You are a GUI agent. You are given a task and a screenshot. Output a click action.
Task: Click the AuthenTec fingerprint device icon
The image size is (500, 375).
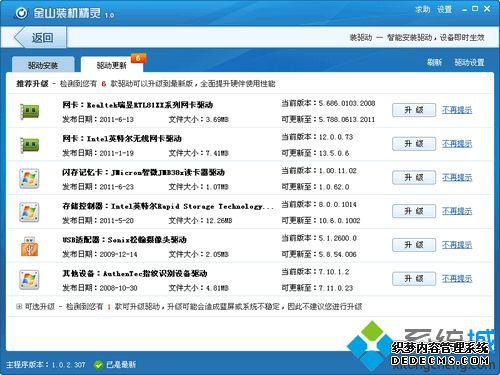(29, 280)
